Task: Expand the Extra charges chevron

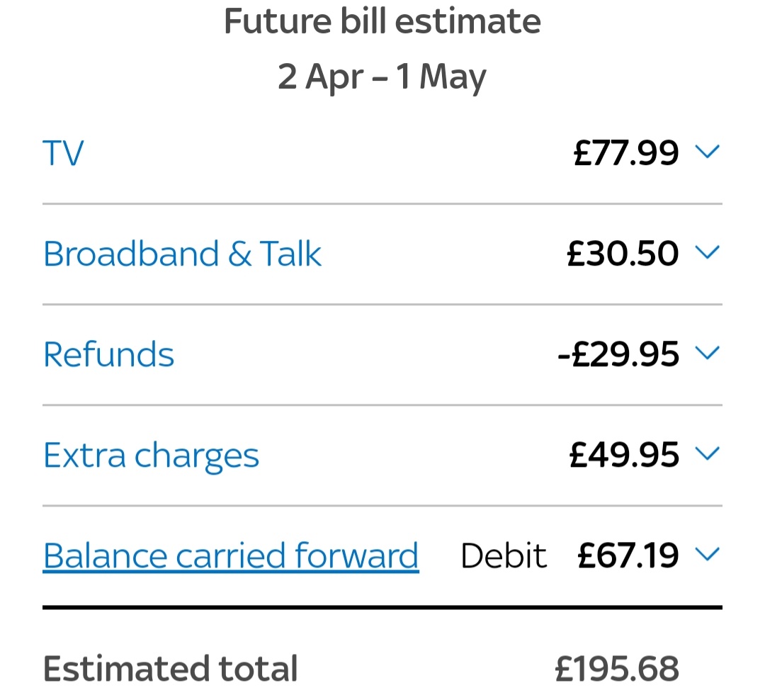Action: tap(707, 453)
